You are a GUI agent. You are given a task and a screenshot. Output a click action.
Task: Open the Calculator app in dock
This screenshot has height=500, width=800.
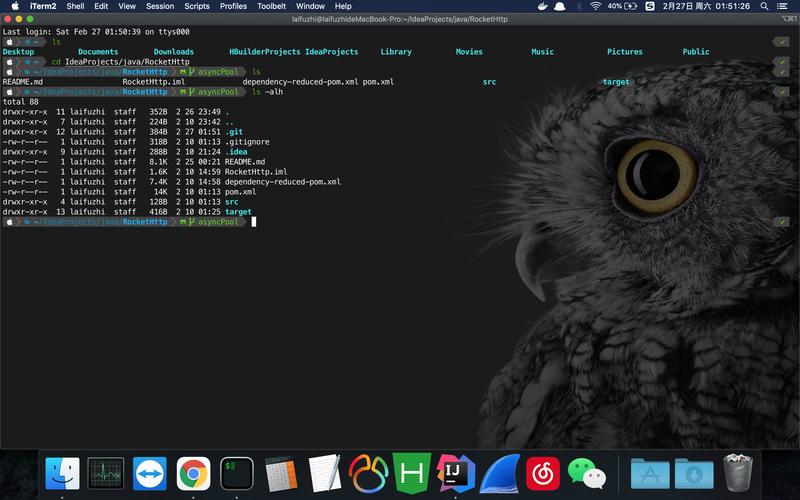coord(281,473)
